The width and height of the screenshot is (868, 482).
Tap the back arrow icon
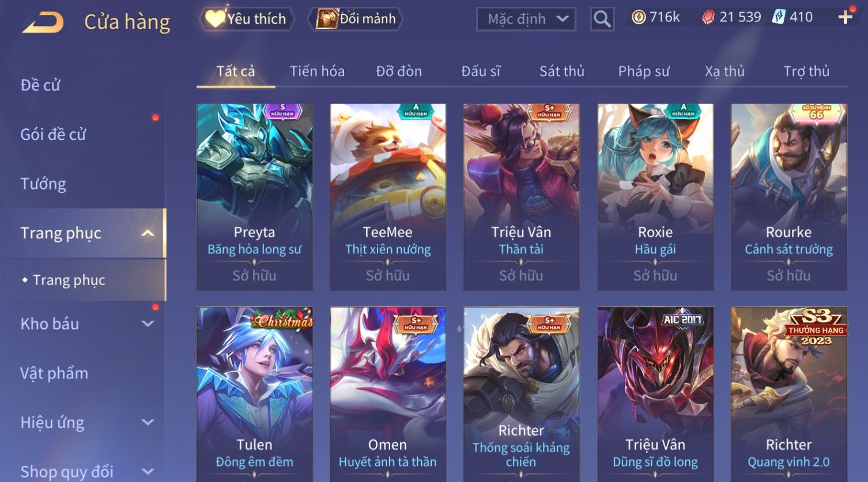click(x=43, y=22)
